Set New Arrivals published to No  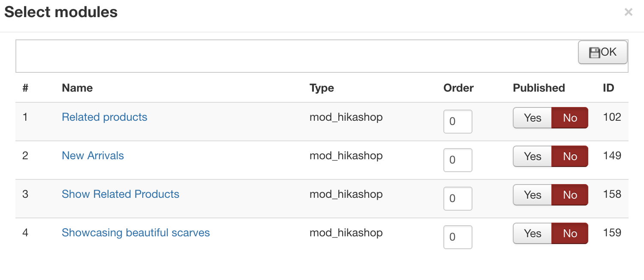(569, 156)
